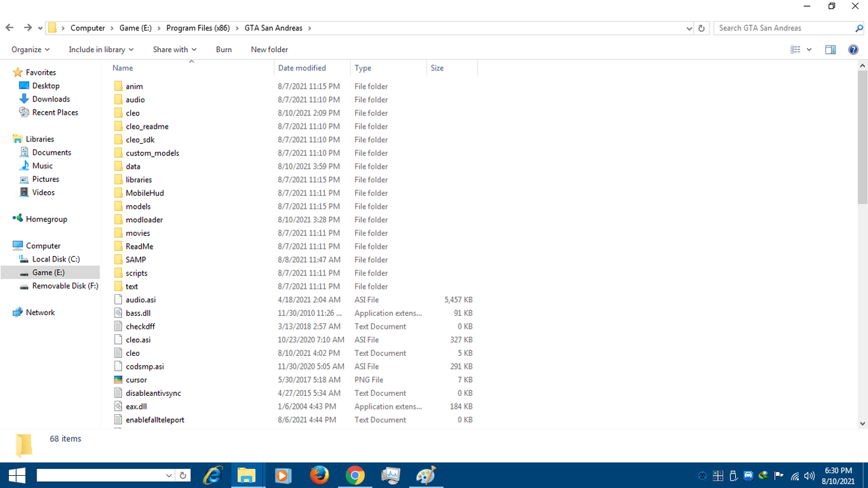868x488 pixels.
Task: Refresh the GTA San Andreas folder
Action: [702, 28]
